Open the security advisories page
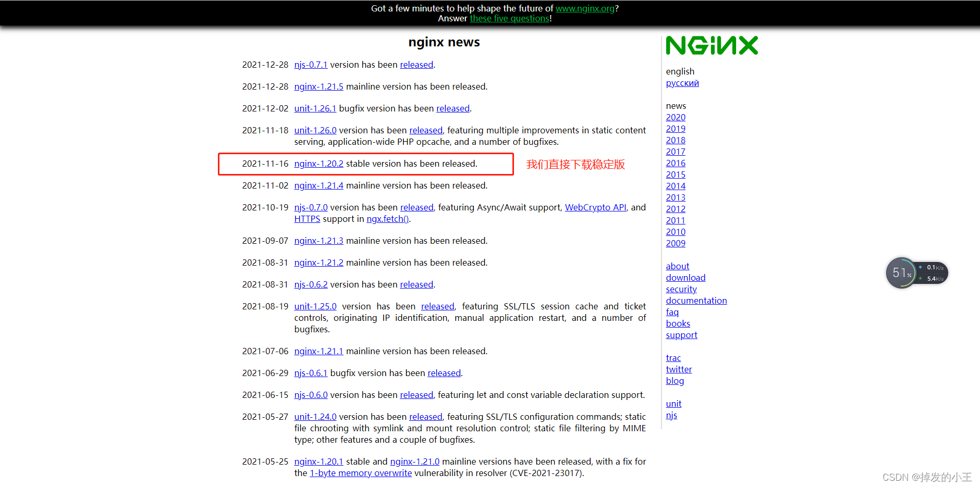 point(681,289)
